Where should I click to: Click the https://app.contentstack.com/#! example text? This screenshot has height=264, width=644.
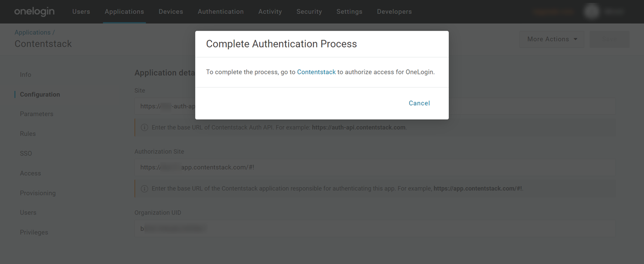point(478,189)
